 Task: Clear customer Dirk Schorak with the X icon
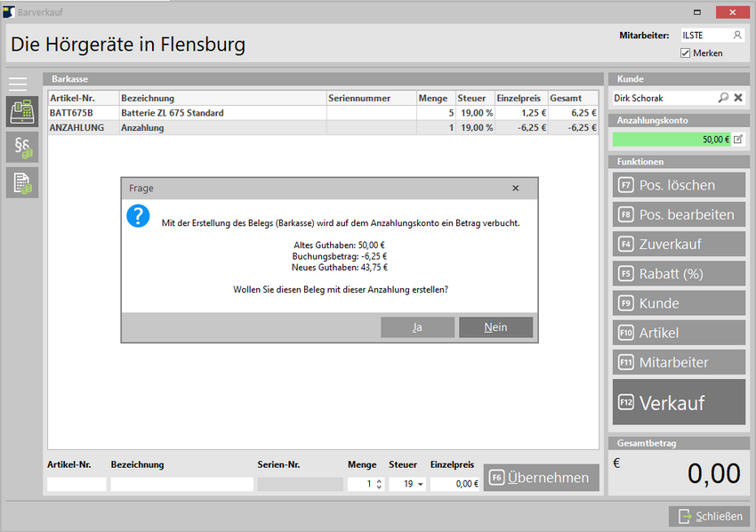(x=737, y=98)
